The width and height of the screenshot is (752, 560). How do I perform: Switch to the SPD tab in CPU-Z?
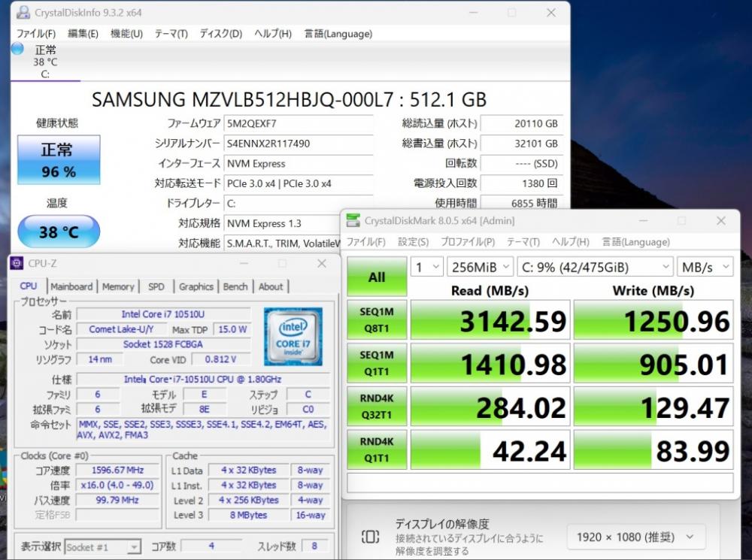point(156,286)
